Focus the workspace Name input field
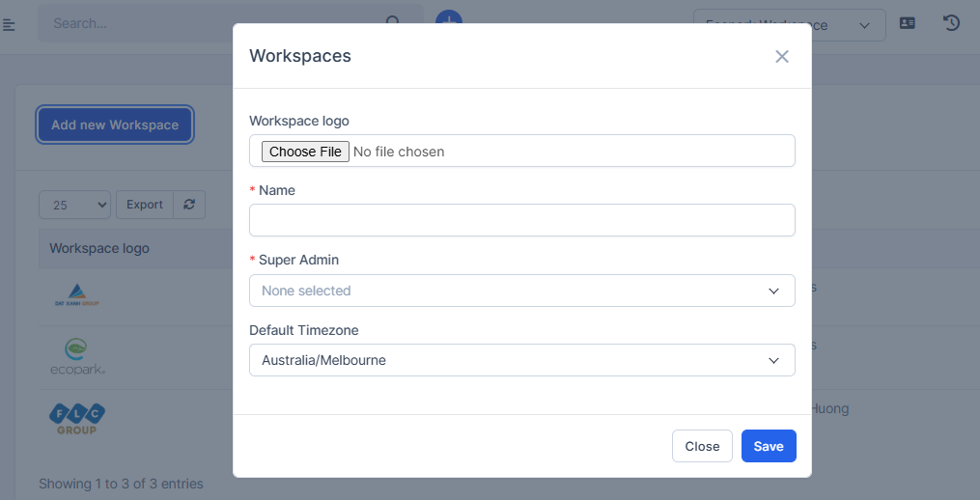The height and width of the screenshot is (500, 980). pos(521,220)
